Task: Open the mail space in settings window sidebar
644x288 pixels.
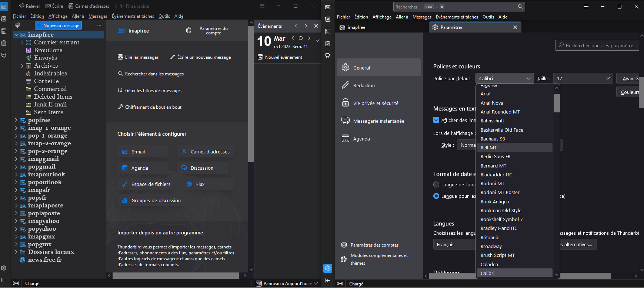Action: click(328, 7)
